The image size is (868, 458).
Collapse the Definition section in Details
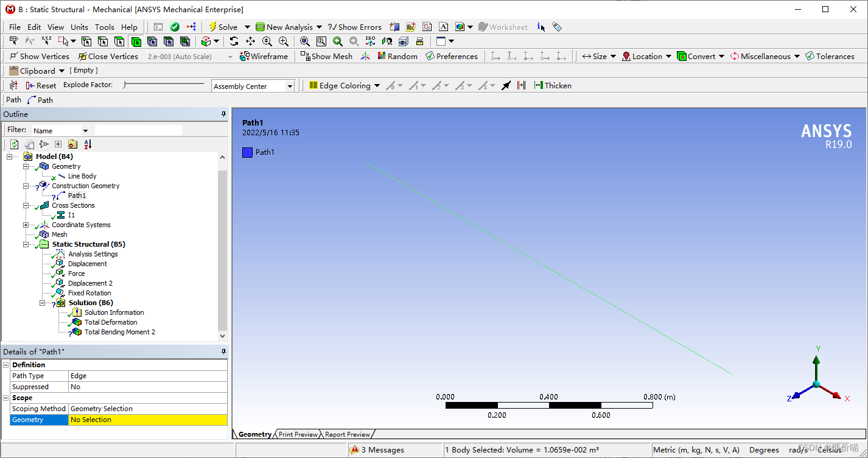(x=6, y=365)
